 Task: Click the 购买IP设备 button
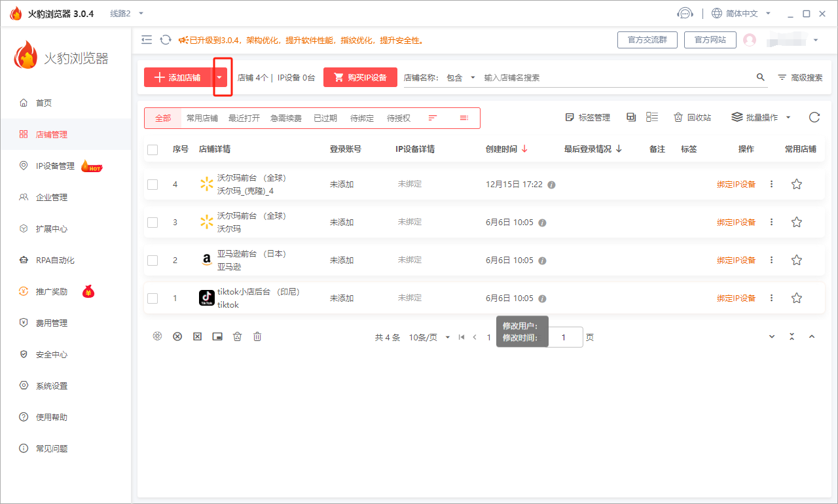pos(360,77)
